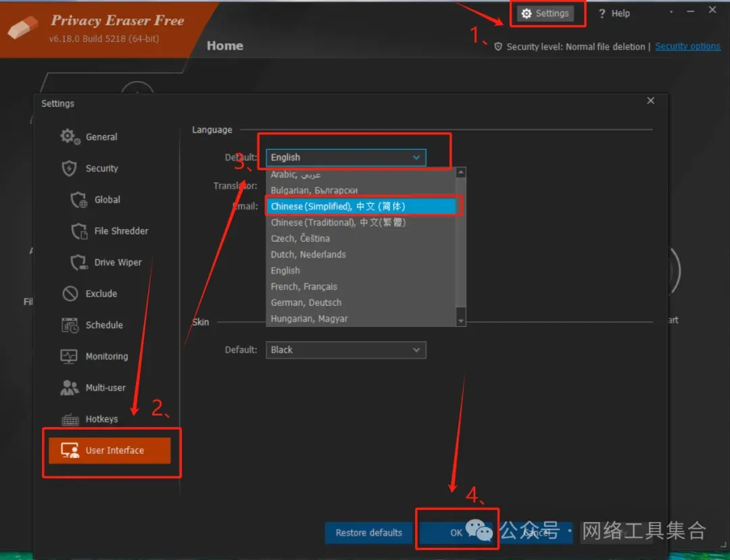This screenshot has width=730, height=560.
Task: Click the User Interface monitor icon
Action: [70, 451]
